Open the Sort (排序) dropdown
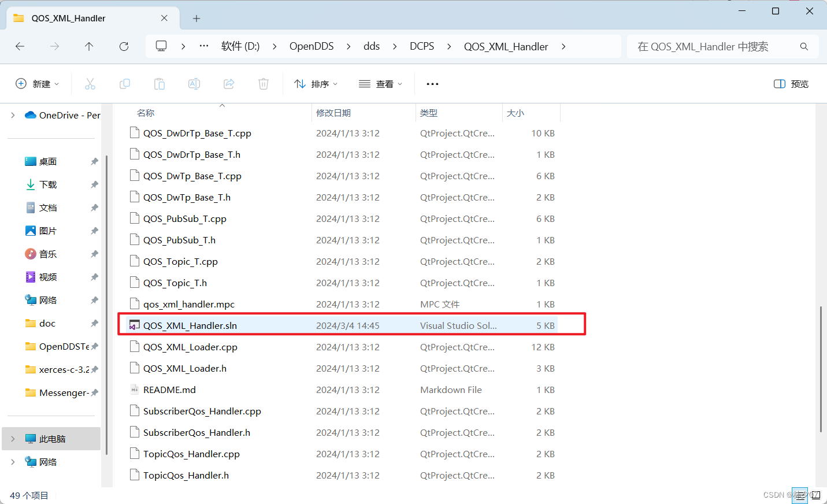 316,84
